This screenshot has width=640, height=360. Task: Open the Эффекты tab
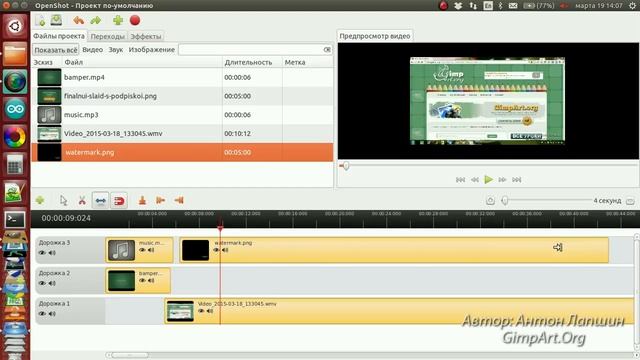(146, 36)
